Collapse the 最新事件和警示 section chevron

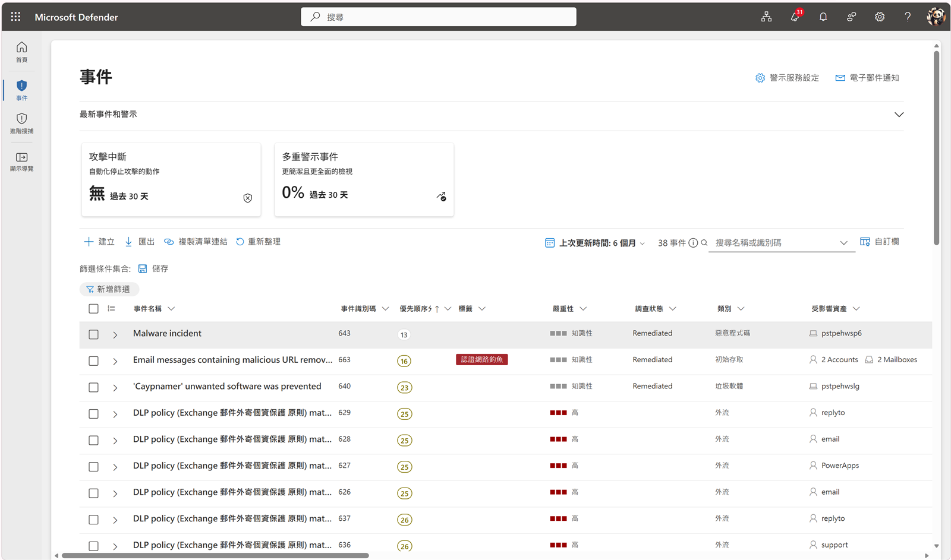click(x=899, y=115)
